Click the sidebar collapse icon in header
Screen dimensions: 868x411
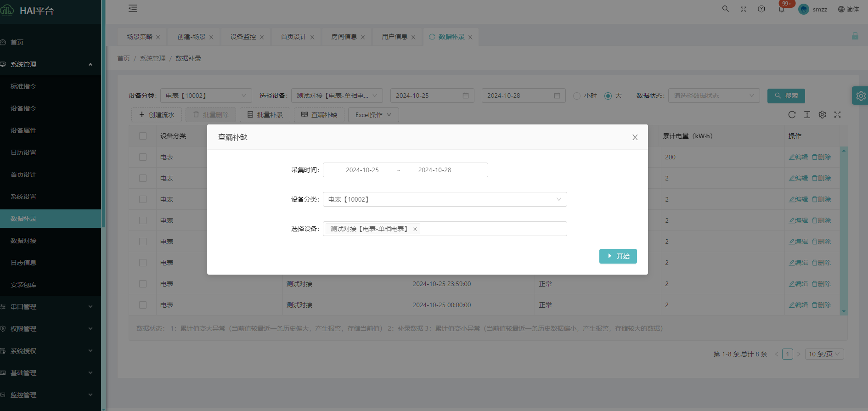click(133, 8)
